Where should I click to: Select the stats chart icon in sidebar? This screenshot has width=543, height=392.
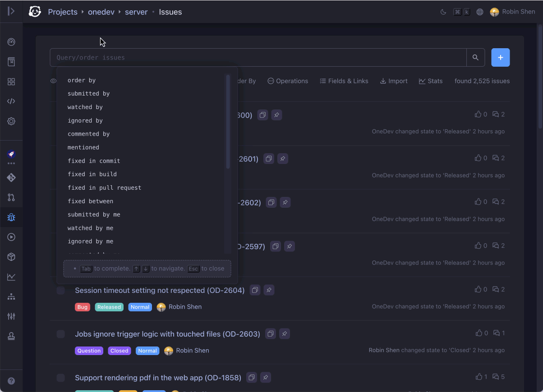[11, 277]
